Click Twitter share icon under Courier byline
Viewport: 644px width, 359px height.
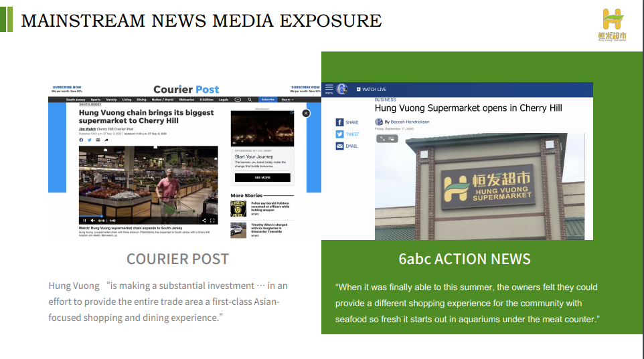click(90, 140)
